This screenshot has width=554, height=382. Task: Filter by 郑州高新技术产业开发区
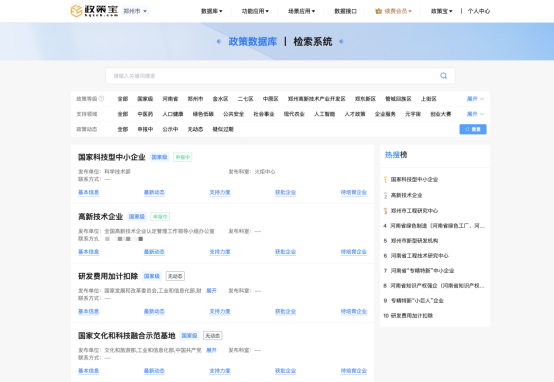[317, 99]
